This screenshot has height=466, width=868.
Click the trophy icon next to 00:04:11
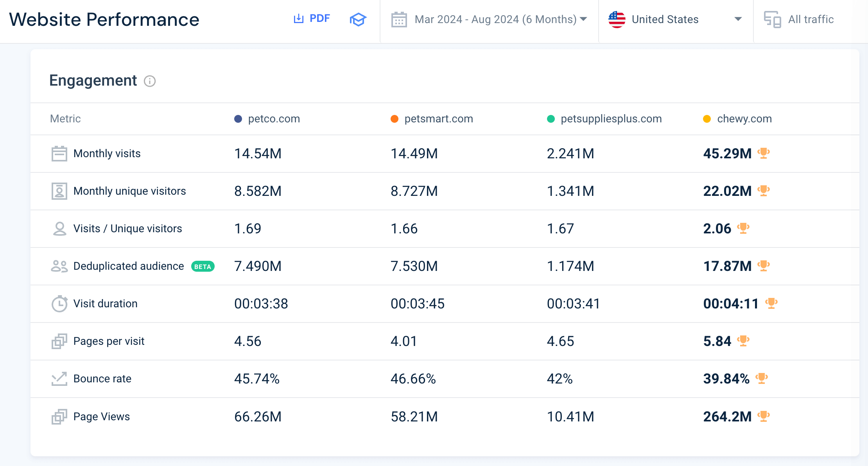[x=771, y=303]
